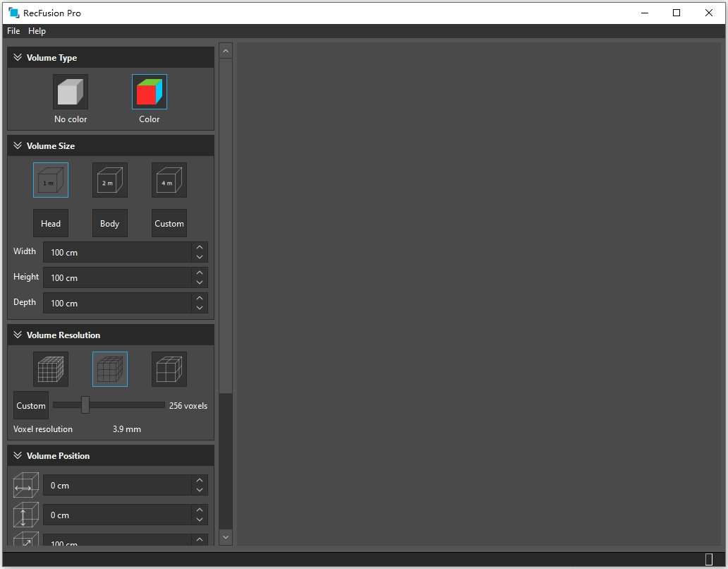Apply the Body size preset
728x569 pixels.
click(109, 223)
